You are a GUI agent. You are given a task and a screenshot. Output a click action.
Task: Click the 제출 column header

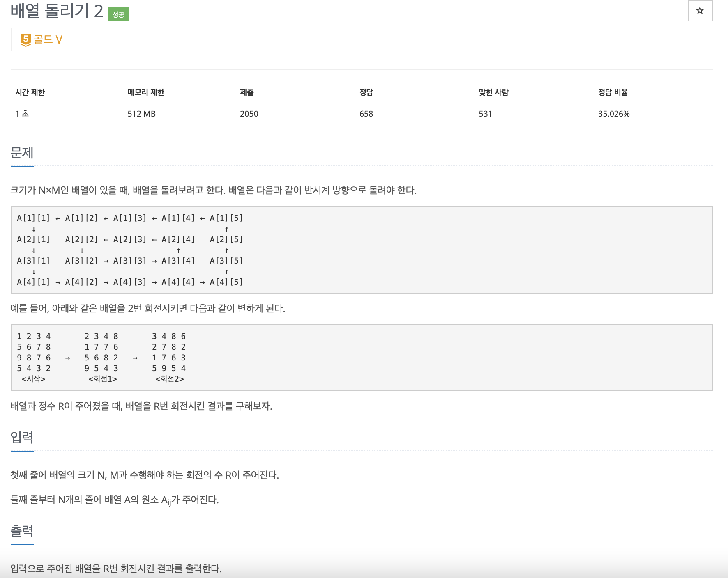click(x=247, y=92)
